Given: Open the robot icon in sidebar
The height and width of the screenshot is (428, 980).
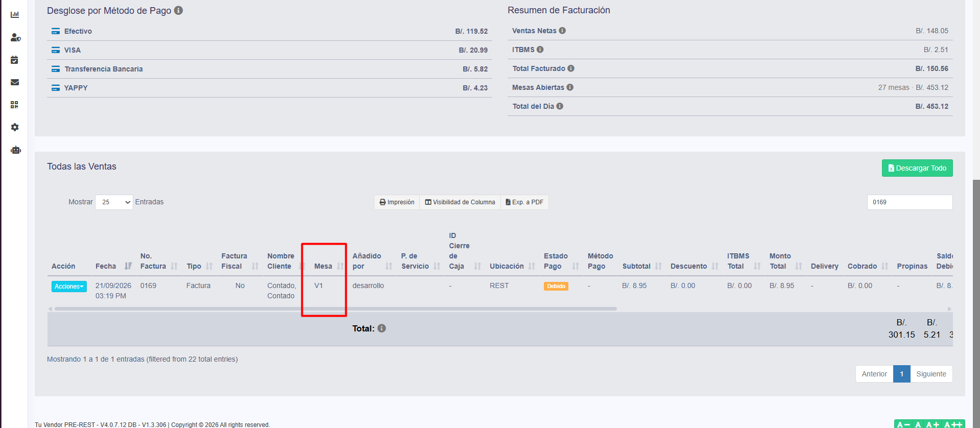Looking at the screenshot, I should (16, 150).
